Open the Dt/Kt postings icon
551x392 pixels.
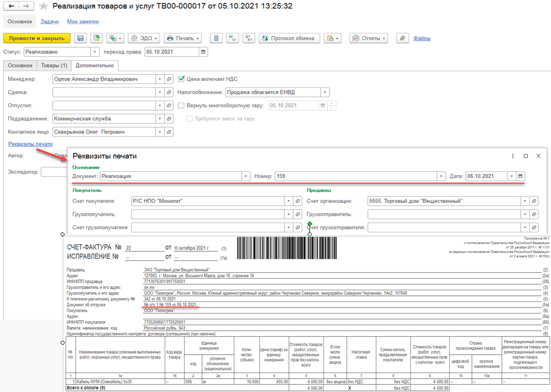pyautogui.click(x=248, y=38)
